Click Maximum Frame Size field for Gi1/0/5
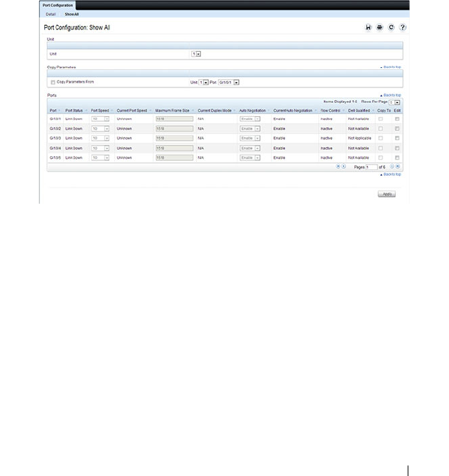Viewport: 449px width, 476px height. pyautogui.click(x=174, y=157)
